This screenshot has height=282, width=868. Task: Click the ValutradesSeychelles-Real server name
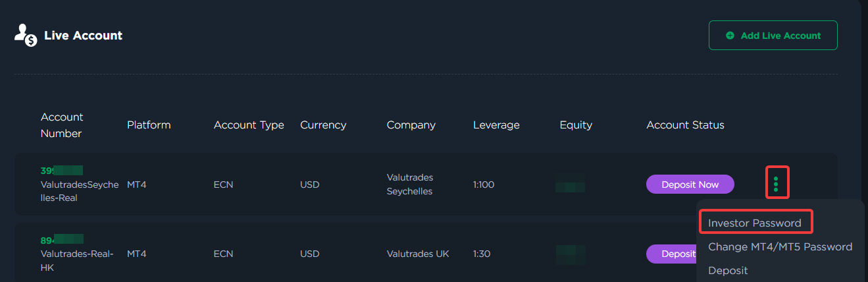(x=80, y=191)
